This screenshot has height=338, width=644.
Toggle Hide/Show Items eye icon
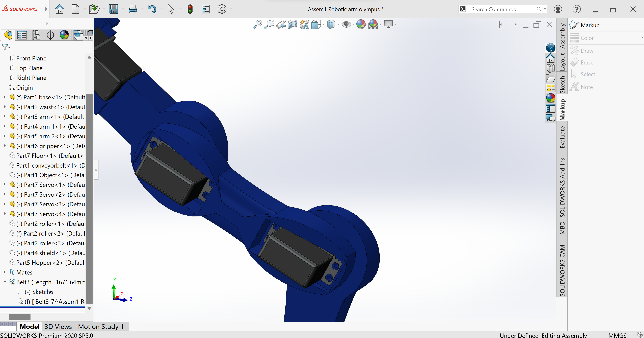(346, 24)
